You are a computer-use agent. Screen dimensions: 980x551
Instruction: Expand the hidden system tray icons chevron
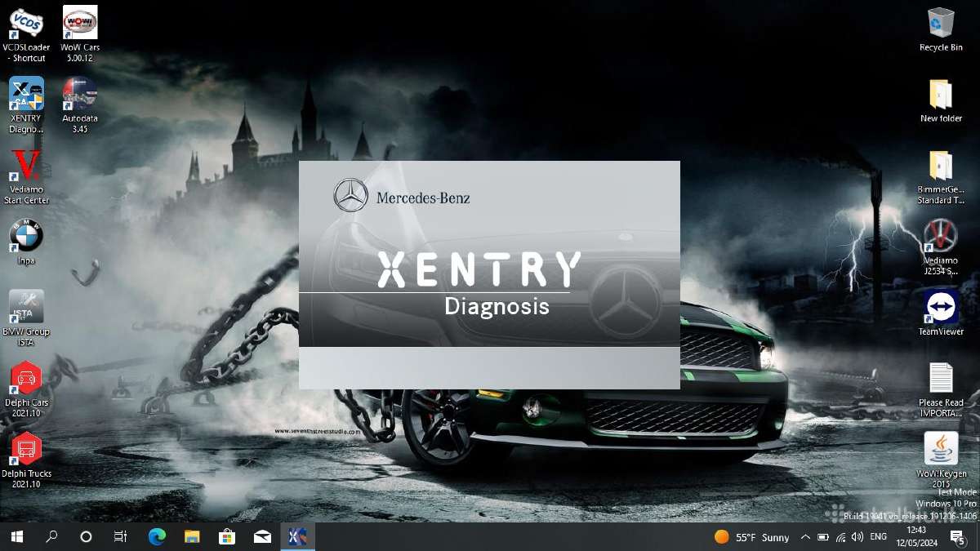(805, 537)
